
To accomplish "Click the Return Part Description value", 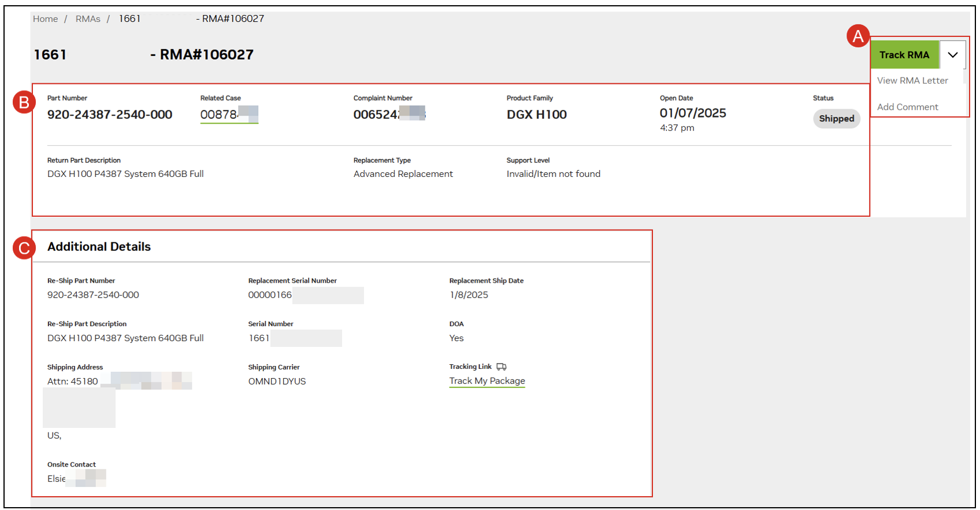I will click(x=125, y=174).
